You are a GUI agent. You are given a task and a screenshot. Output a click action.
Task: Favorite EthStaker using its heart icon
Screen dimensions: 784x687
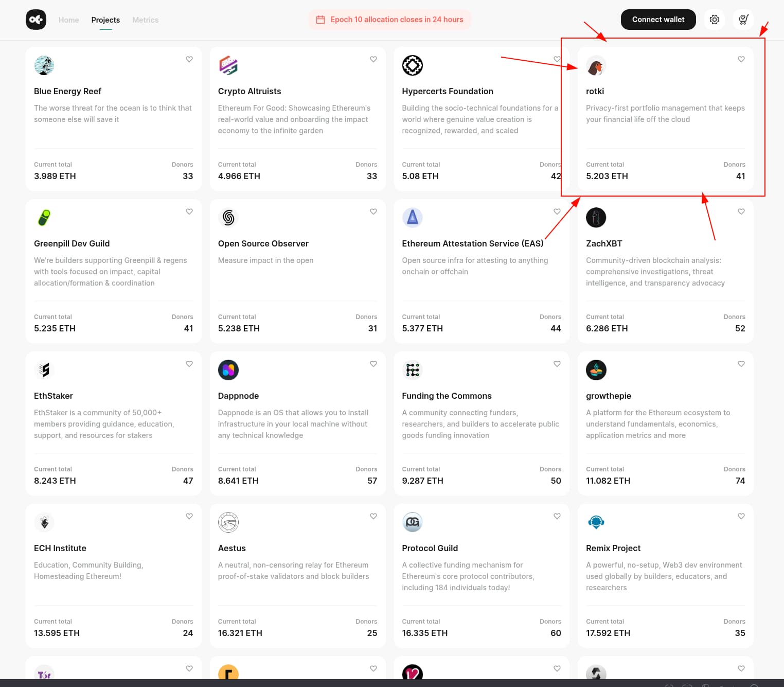coord(189,364)
